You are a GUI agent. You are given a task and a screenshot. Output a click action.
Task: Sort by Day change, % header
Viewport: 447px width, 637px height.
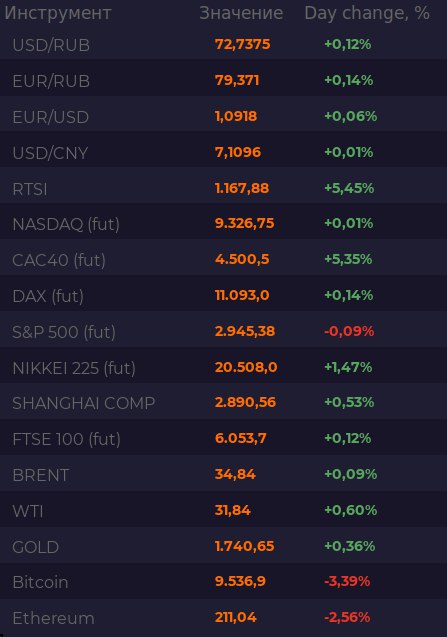[x=367, y=13]
